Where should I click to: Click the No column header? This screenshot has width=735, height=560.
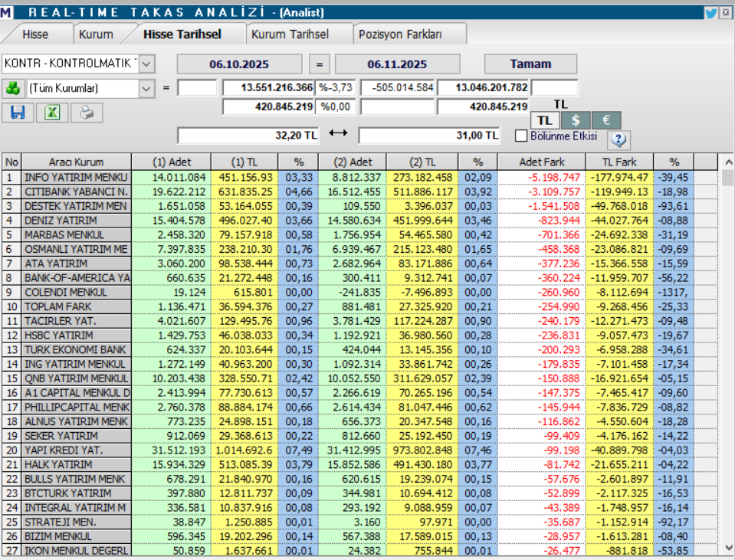click(11, 162)
